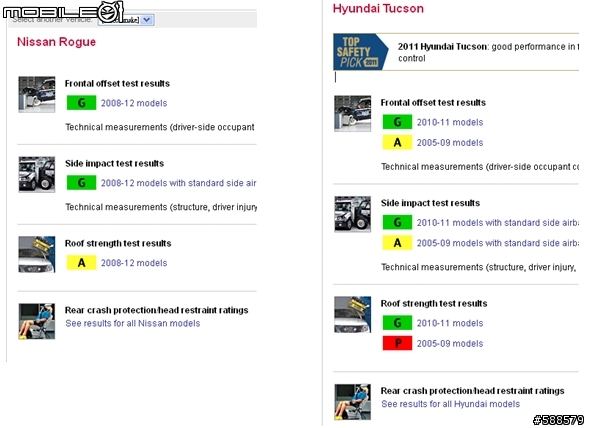Open Nissan Rogue roof strength 2008-12 models link
The width and height of the screenshot is (590, 428).
[x=134, y=263]
